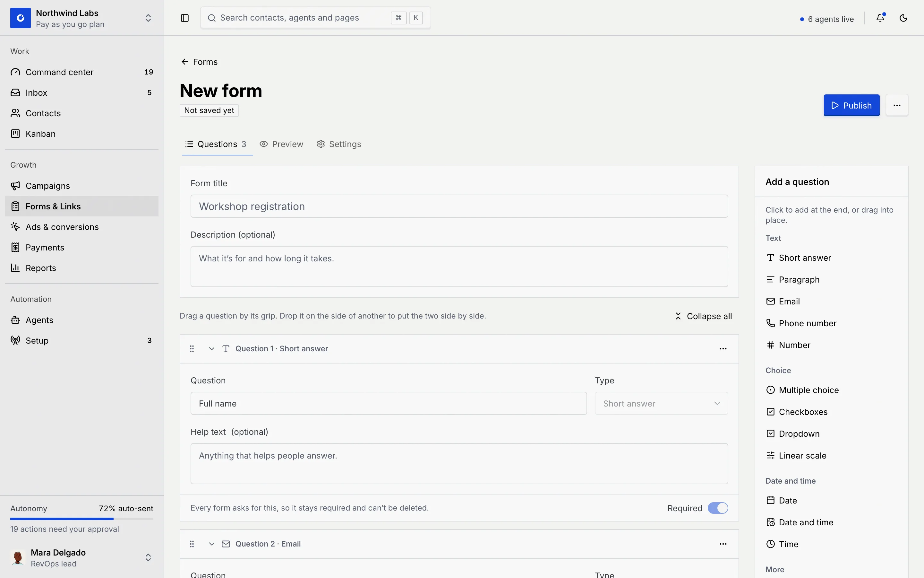Add a Checkboxes question
Image resolution: width=924 pixels, height=578 pixels.
[x=831, y=412]
